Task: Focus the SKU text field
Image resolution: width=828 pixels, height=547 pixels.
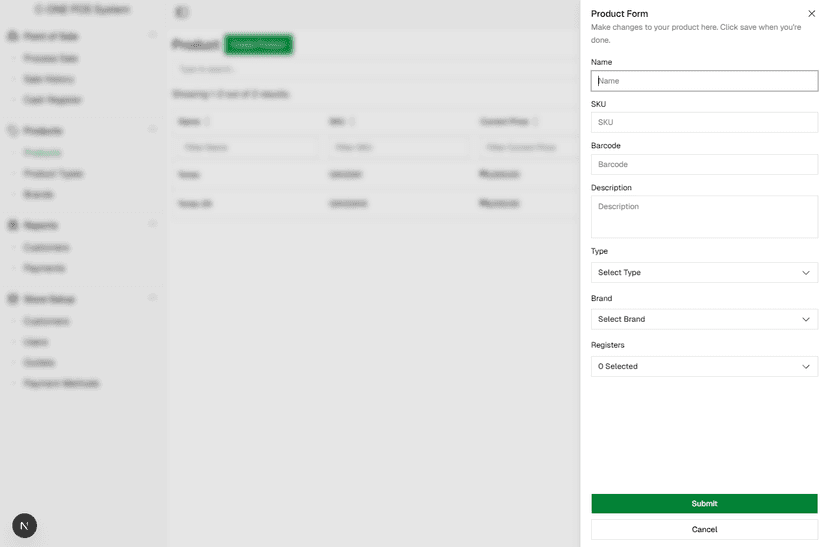Action: click(x=704, y=122)
